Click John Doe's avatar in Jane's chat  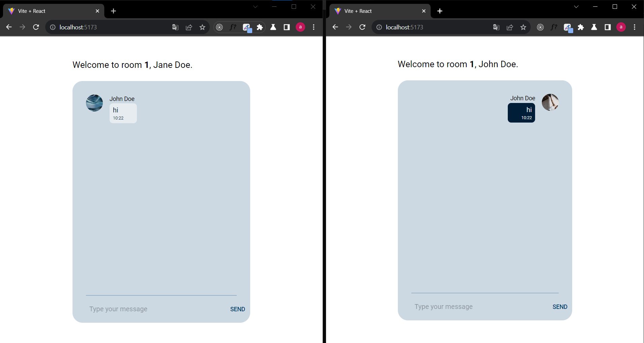[x=94, y=103]
